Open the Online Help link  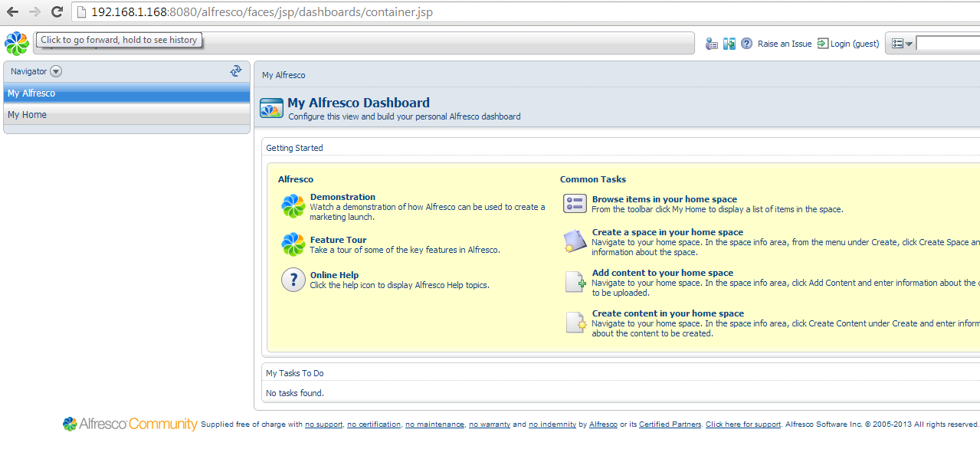(x=334, y=275)
